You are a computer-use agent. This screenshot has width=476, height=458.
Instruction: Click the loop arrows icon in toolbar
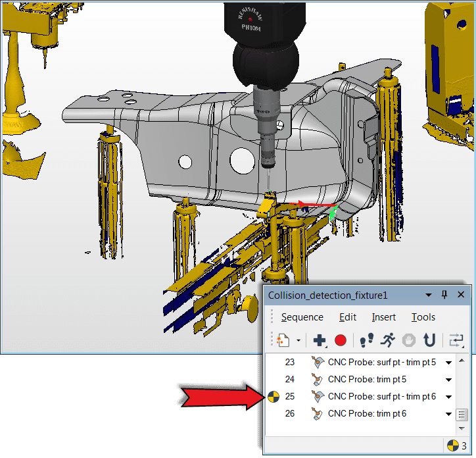pyautogui.click(x=456, y=340)
